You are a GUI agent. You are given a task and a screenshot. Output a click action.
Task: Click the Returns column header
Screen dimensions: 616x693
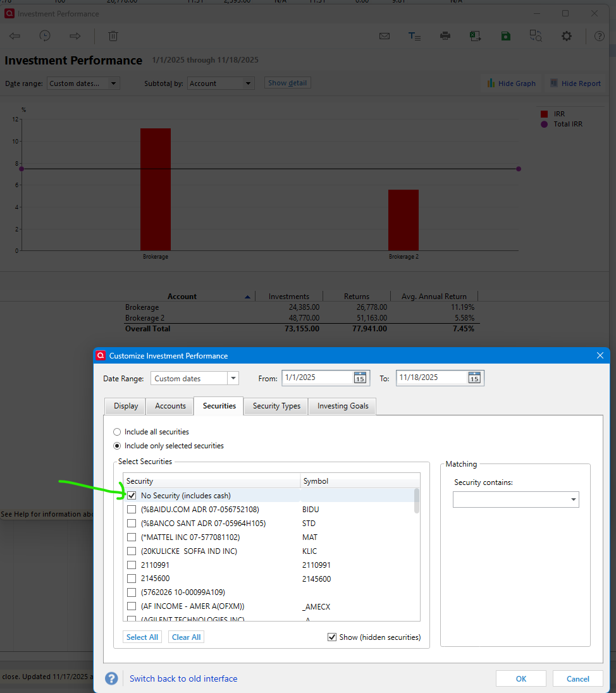[357, 297]
